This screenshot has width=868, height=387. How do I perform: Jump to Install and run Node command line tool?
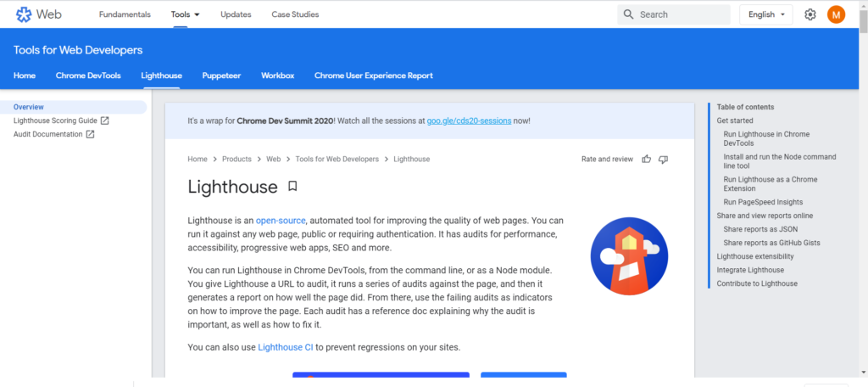780,161
